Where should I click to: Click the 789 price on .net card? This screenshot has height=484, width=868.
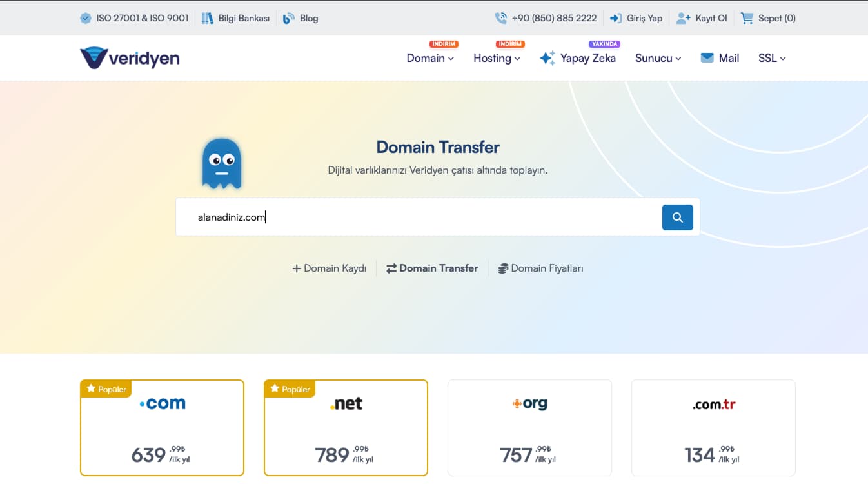click(332, 455)
